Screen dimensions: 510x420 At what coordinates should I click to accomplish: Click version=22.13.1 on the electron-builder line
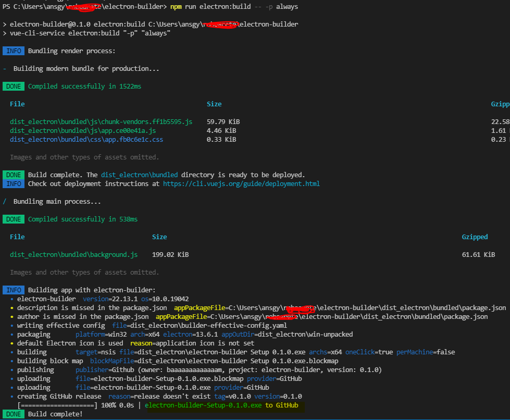pyautogui.click(x=110, y=299)
